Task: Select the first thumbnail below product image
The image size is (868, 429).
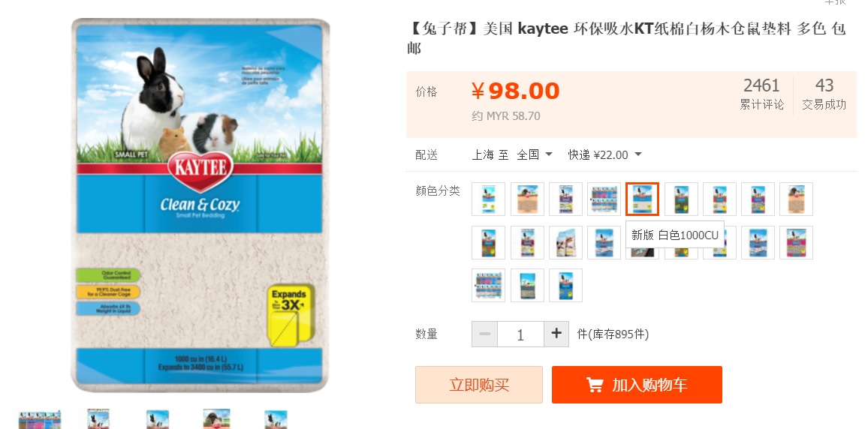Action: point(39,419)
